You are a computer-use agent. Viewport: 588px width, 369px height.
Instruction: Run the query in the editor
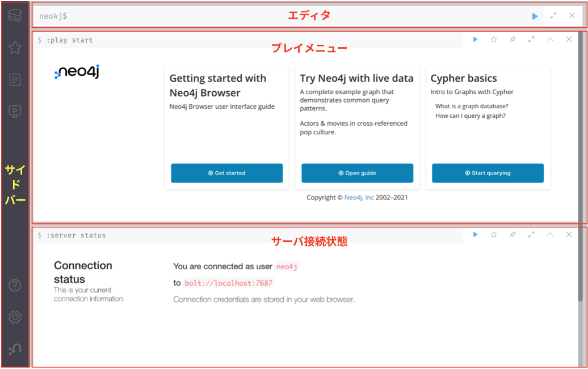pyautogui.click(x=535, y=16)
